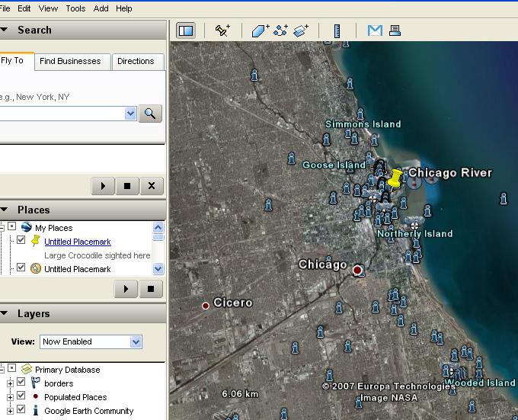Screen dimensions: 518x420
Task: Email the current view via envelope icon
Action: 375,30
